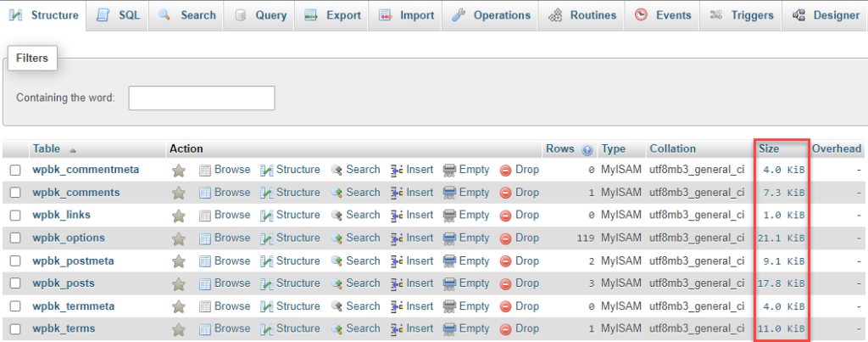This screenshot has width=868, height=342.
Task: Open the Export tab
Action: click(x=332, y=15)
